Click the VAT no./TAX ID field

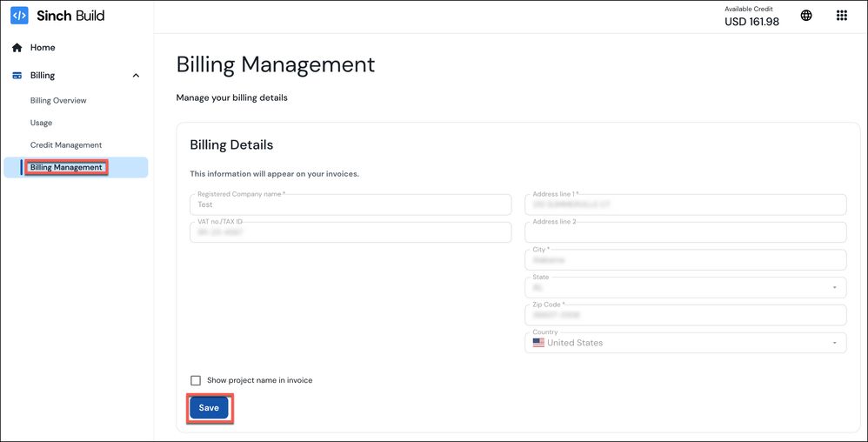click(350, 233)
